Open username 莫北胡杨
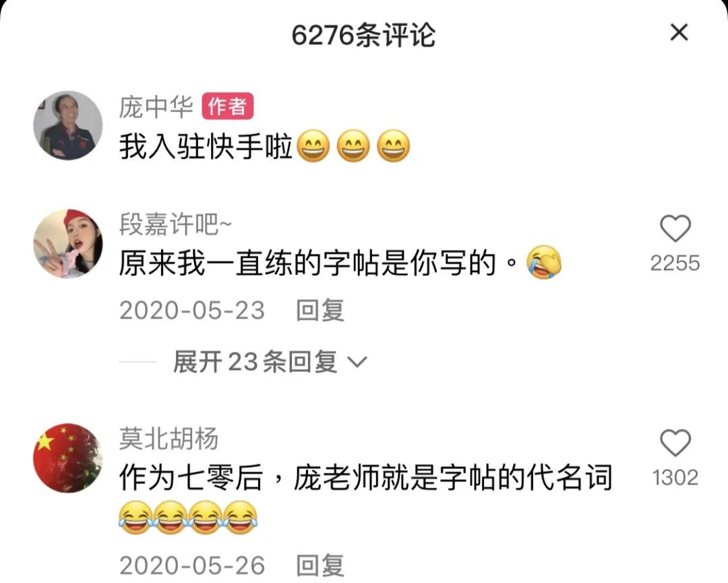728x583 pixels. coord(169,439)
